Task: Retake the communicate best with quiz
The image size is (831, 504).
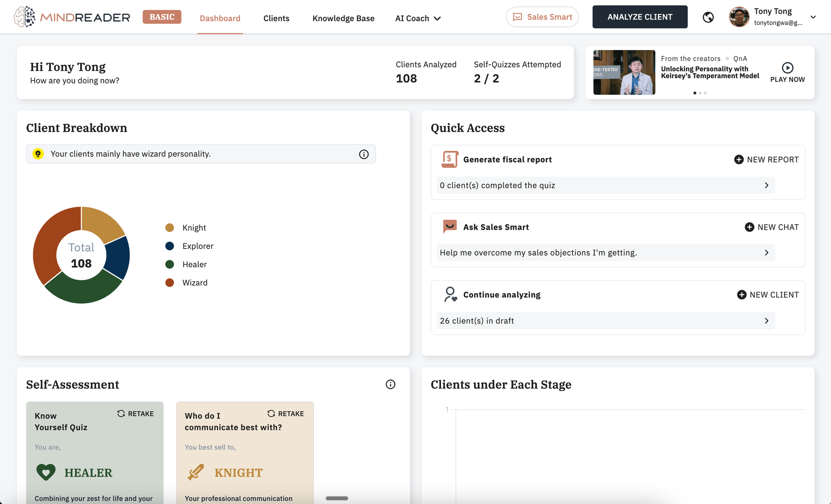Action: click(x=286, y=414)
